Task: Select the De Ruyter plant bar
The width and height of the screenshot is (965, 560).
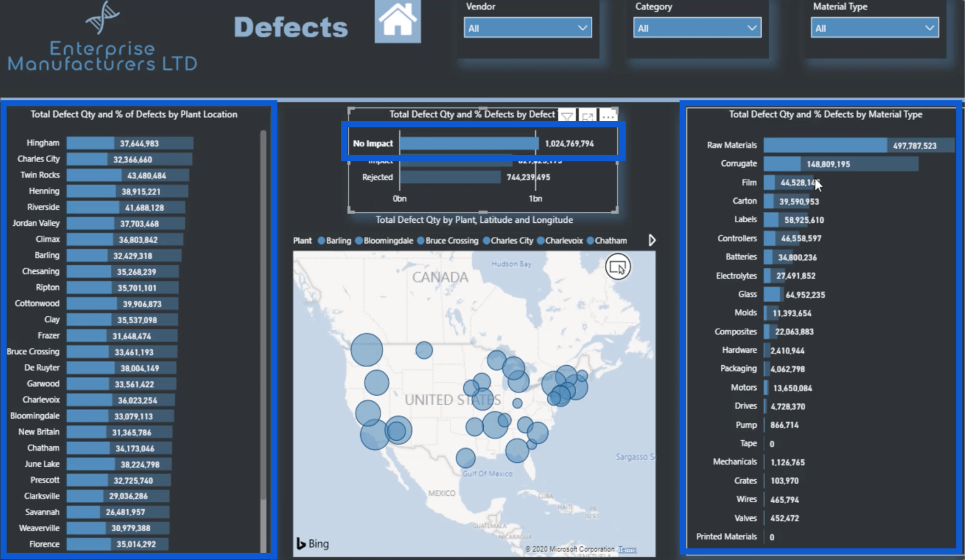Action: 121,368
